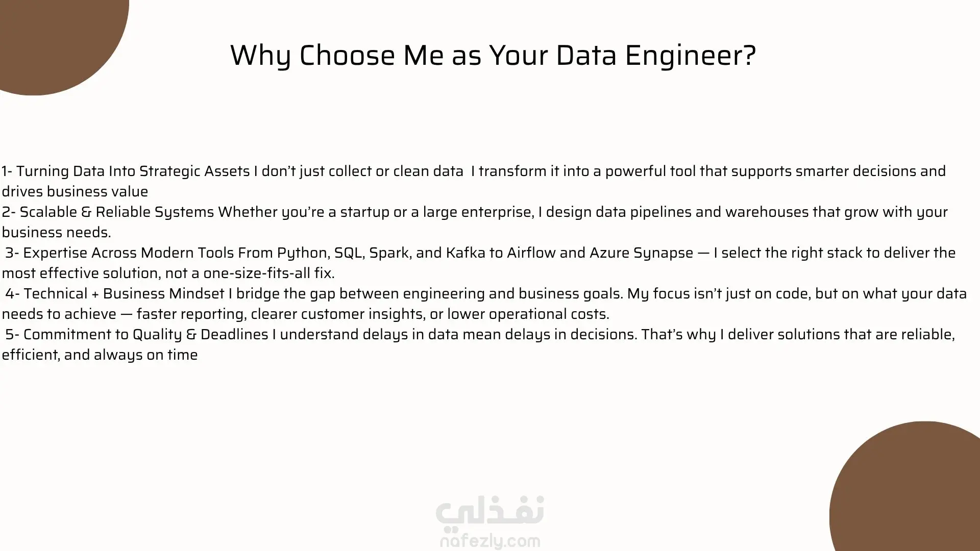Click the phrase "one-size-fits-all fix"
This screenshot has width=980, height=551.
tap(267, 273)
